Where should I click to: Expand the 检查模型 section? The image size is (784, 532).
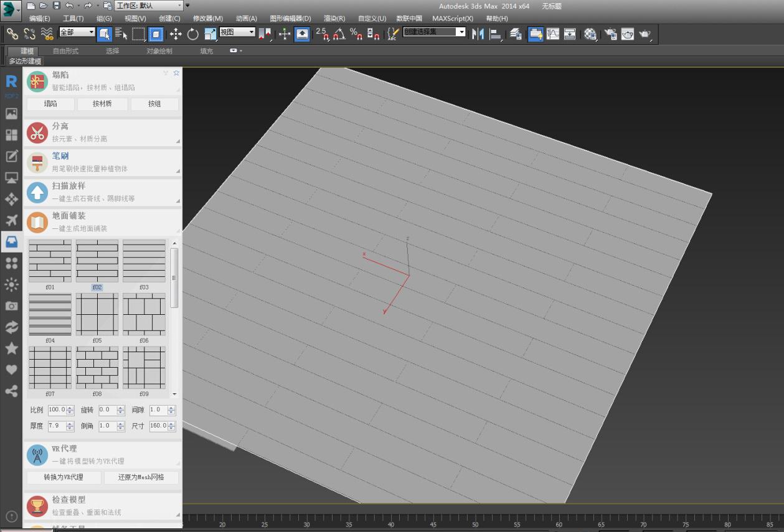[103, 505]
